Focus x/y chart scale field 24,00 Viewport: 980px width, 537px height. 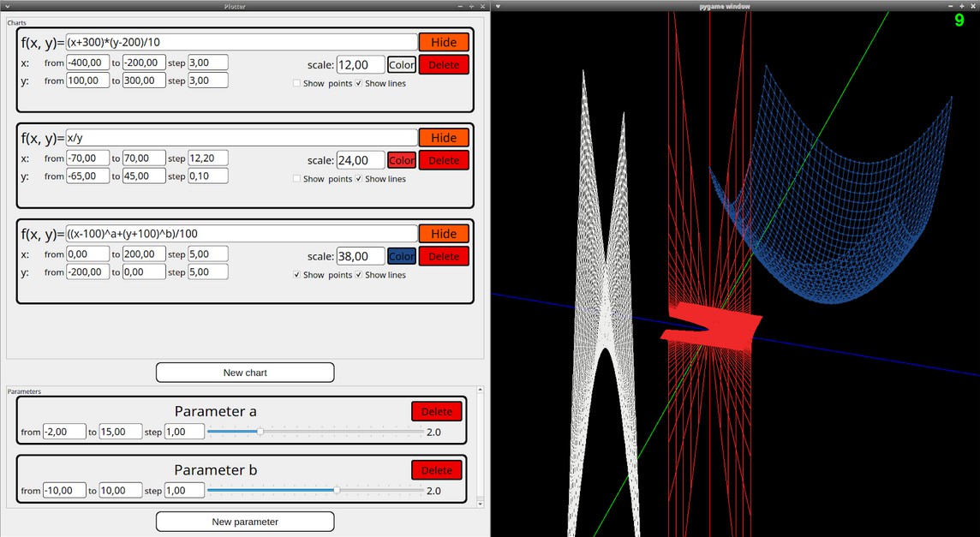(x=361, y=161)
